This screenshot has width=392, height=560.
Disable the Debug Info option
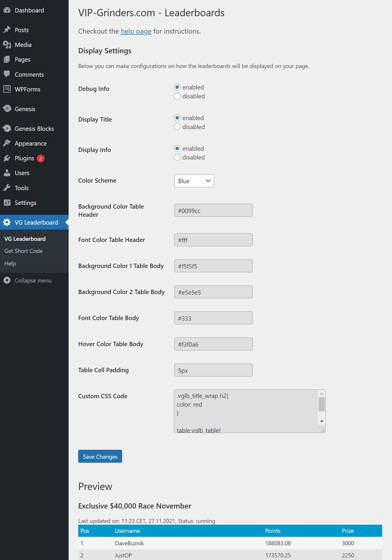(177, 96)
